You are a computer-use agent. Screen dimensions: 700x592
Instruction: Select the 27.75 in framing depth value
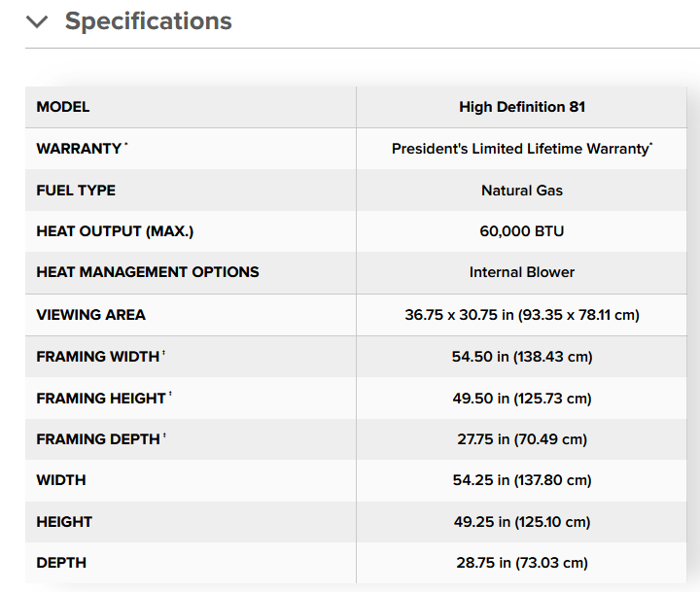(522, 439)
